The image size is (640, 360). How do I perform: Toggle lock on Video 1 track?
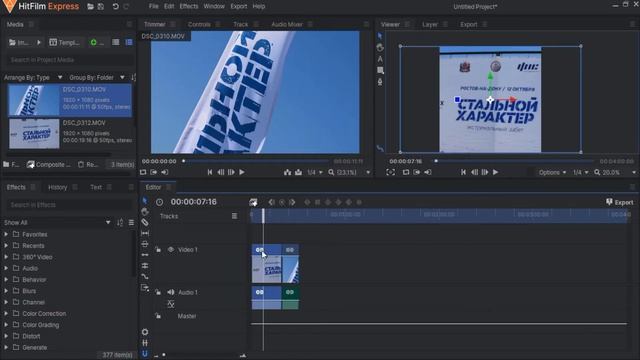(158, 249)
